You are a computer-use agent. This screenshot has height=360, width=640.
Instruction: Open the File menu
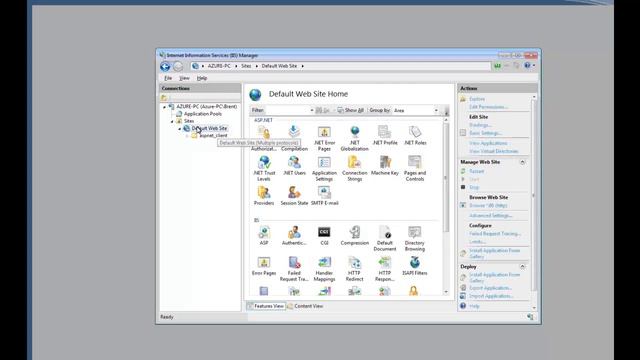168,78
